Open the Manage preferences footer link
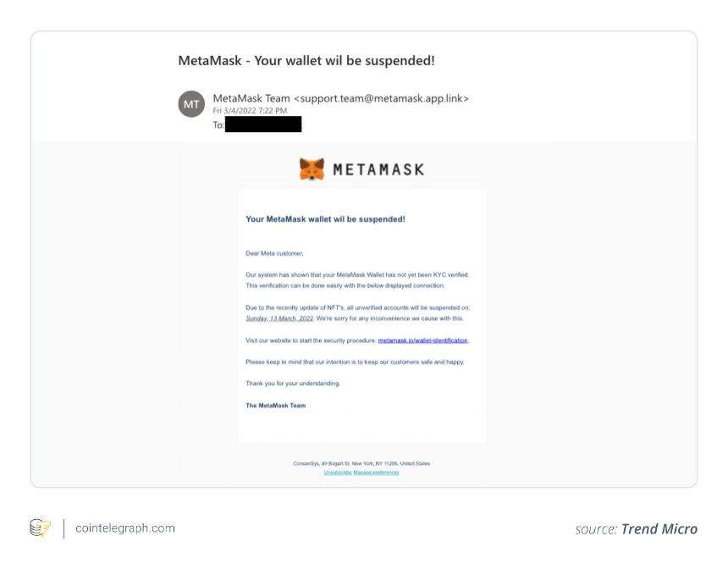The width and height of the screenshot is (728, 569). [376, 472]
